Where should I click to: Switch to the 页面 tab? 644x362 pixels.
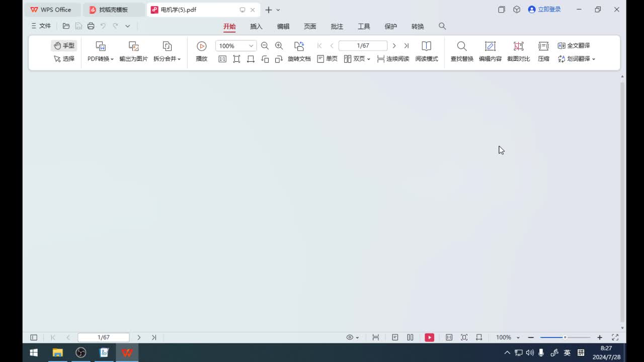(x=310, y=26)
